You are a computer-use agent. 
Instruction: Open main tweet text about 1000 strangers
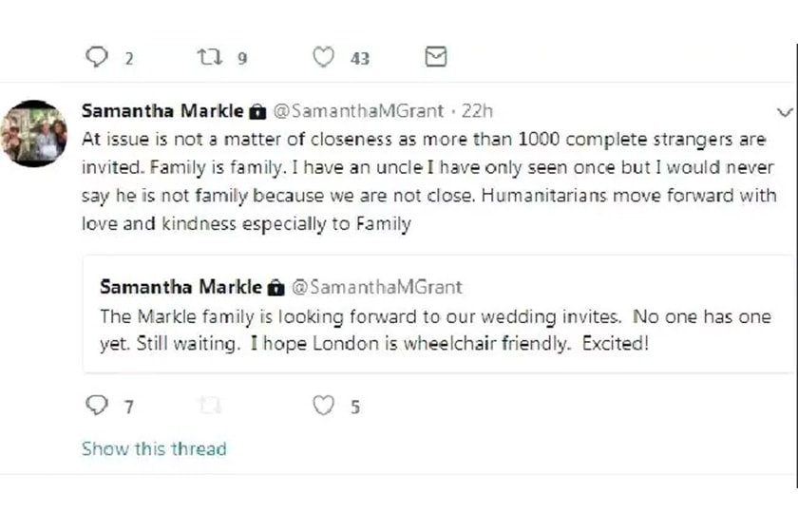coord(427,180)
